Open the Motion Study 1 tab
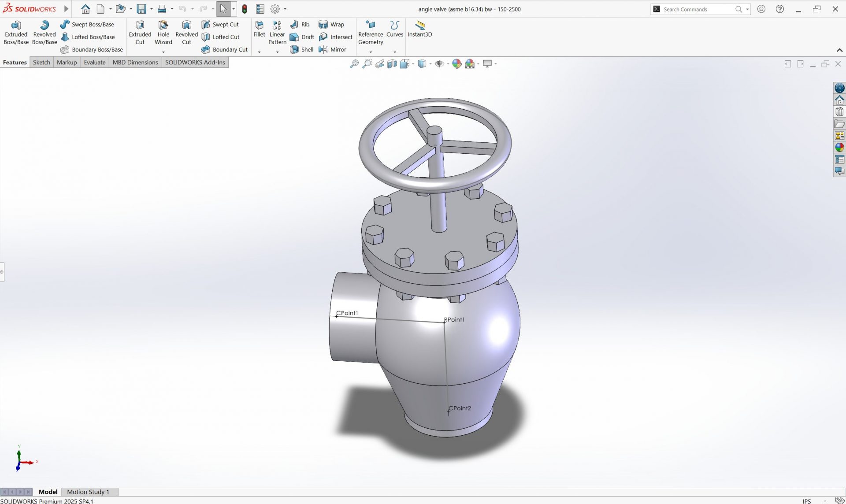 (x=88, y=492)
